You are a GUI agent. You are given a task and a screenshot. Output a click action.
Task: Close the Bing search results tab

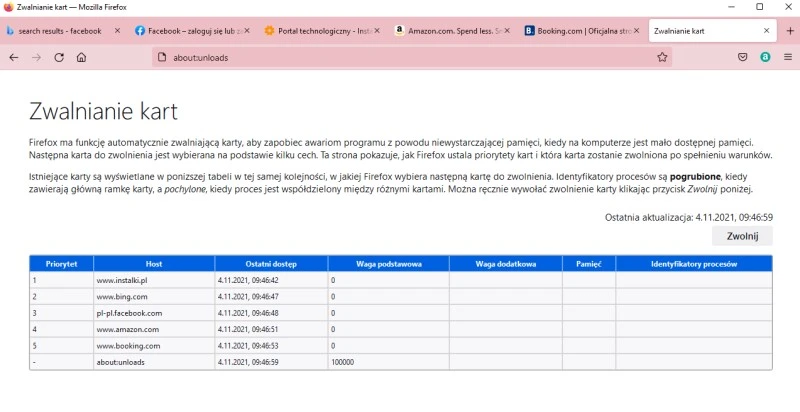(x=117, y=31)
